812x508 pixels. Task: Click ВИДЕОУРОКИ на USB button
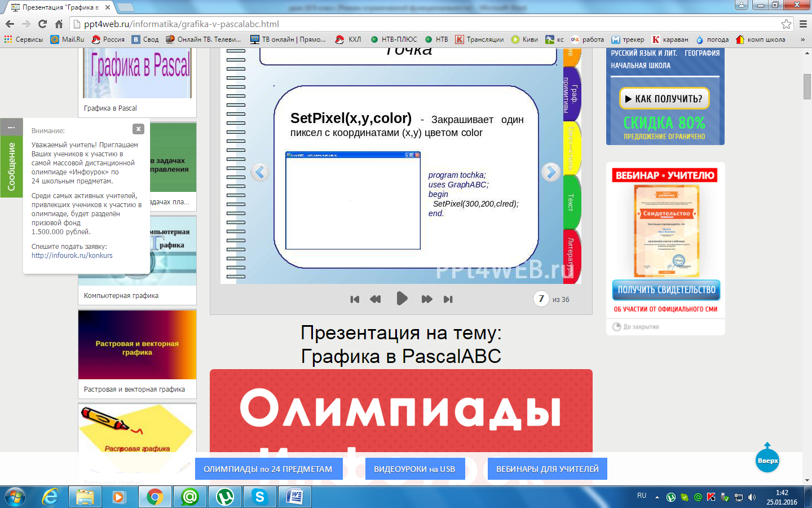point(414,468)
